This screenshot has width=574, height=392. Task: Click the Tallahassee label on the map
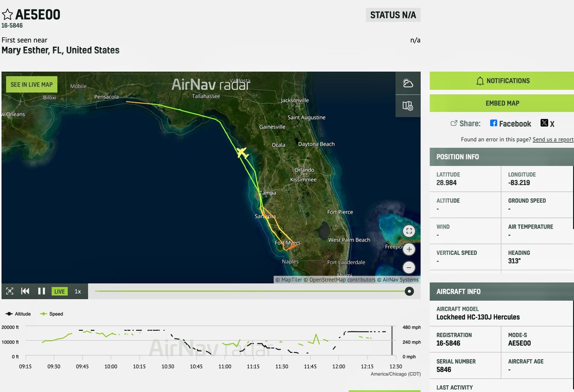tap(206, 96)
